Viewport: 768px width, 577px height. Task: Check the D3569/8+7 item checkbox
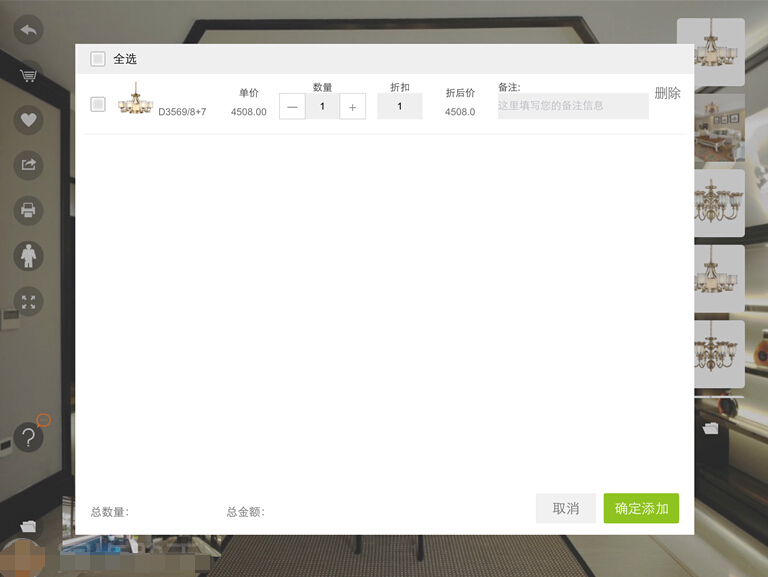(x=98, y=104)
